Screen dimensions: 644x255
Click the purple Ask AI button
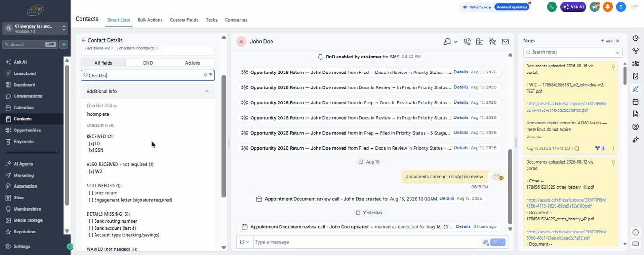click(x=573, y=7)
